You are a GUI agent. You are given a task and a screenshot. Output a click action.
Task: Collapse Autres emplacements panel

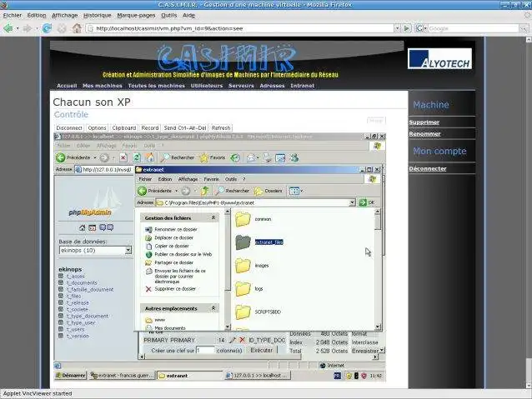pyautogui.click(x=213, y=308)
